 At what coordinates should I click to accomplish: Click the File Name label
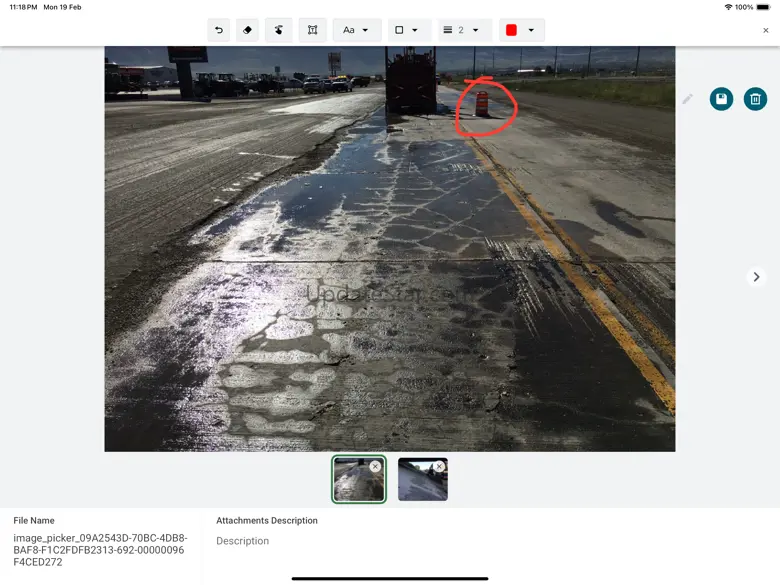pos(34,520)
